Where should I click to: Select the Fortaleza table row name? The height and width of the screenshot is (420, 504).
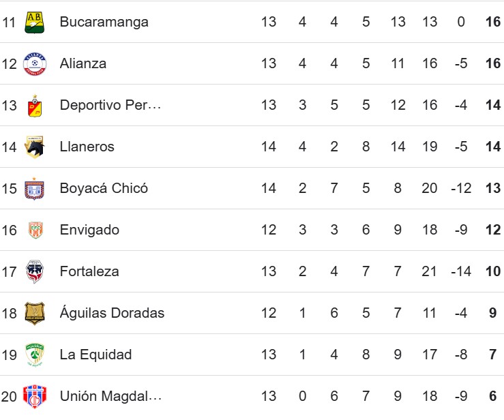(89, 271)
